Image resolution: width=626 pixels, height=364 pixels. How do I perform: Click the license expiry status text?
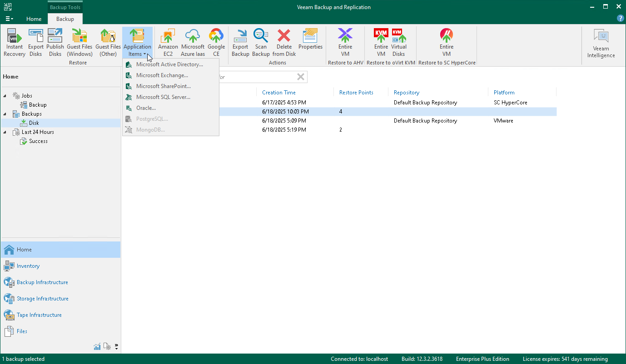click(565, 359)
